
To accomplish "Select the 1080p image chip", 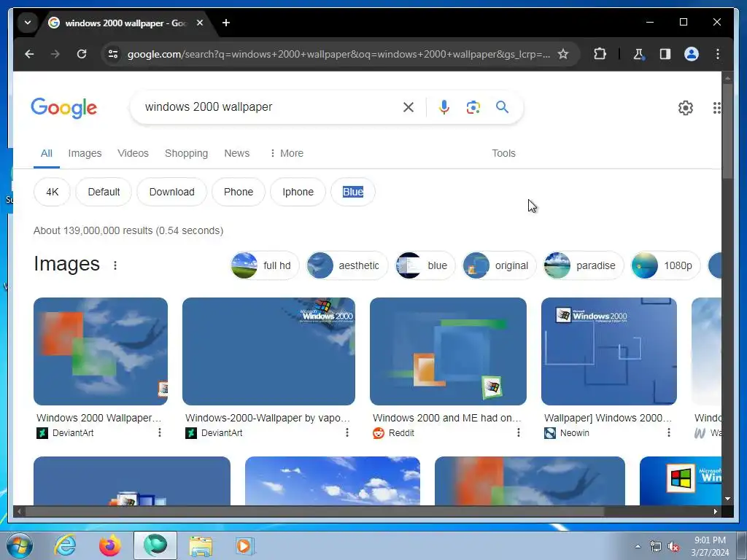I will point(665,265).
